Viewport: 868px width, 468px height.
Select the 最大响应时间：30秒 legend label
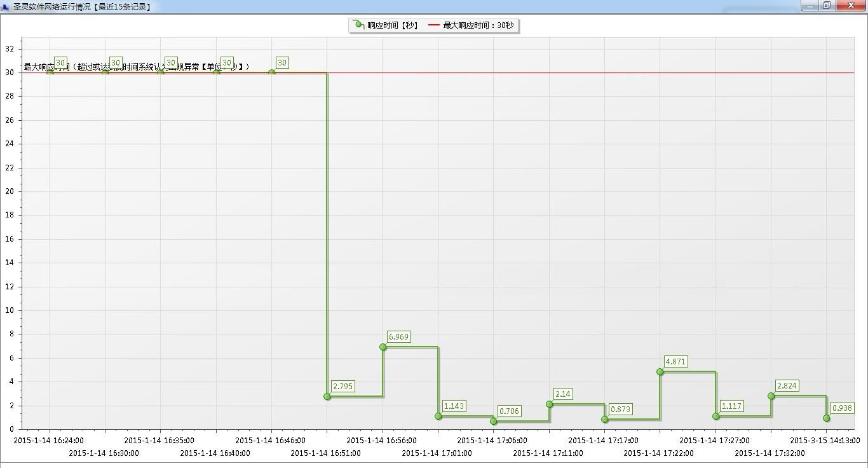478,25
